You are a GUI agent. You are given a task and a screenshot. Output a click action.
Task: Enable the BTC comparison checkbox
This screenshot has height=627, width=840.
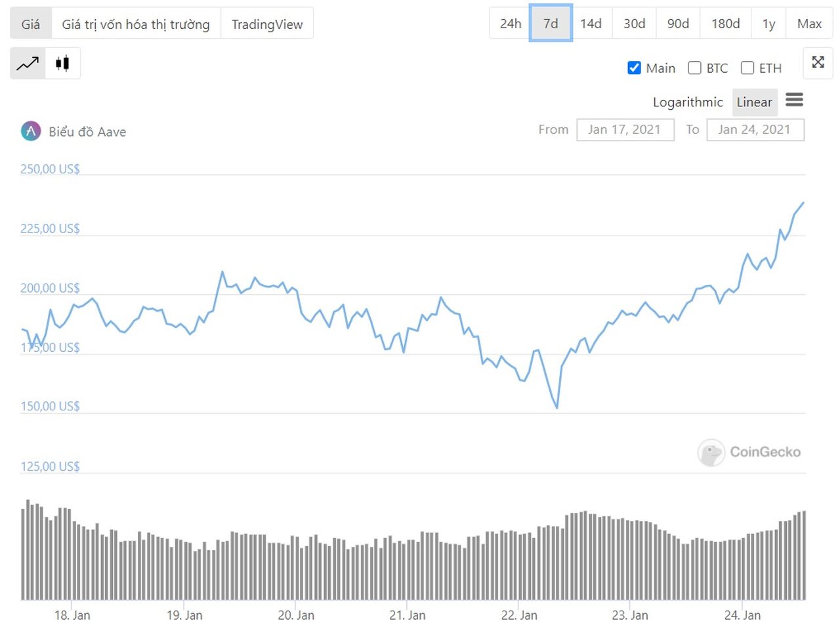coord(694,68)
